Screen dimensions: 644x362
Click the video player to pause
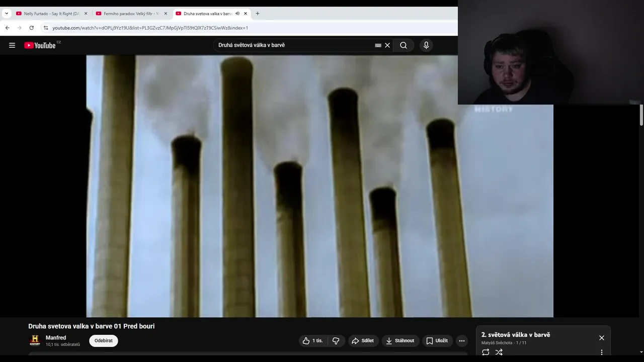(x=319, y=186)
